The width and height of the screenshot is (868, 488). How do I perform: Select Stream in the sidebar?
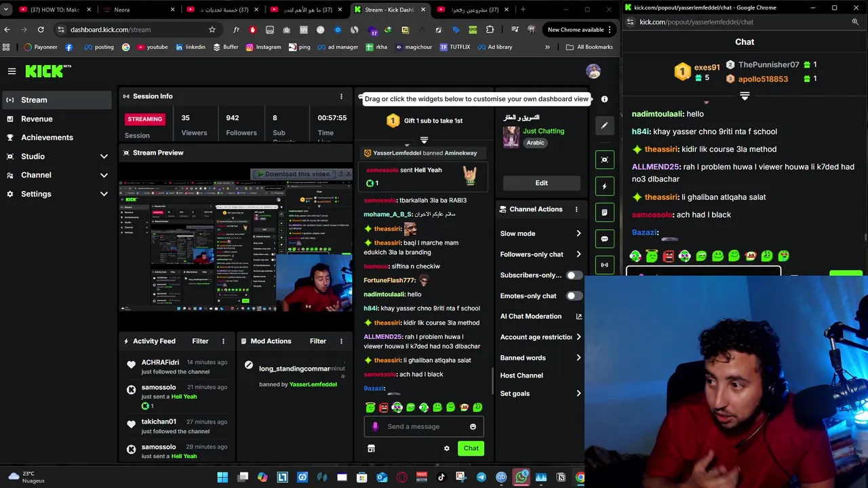(56, 100)
